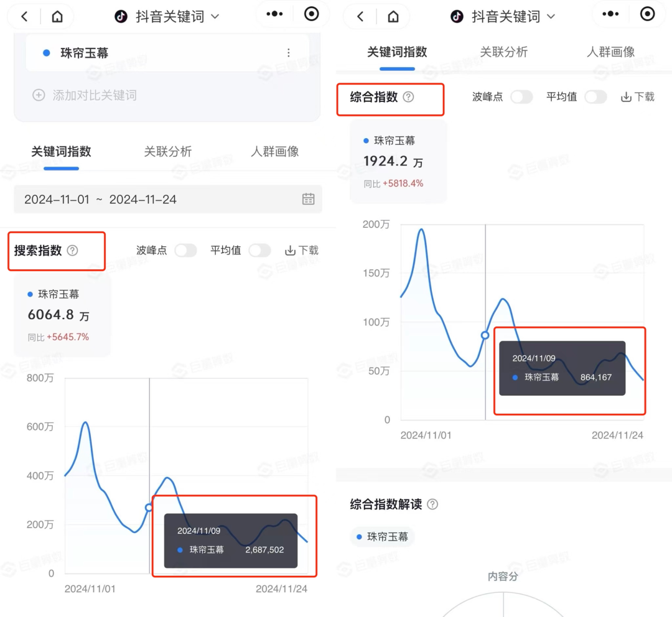Click data point marker on 搜索指数 chart
The height and width of the screenshot is (617, 672).
149,508
